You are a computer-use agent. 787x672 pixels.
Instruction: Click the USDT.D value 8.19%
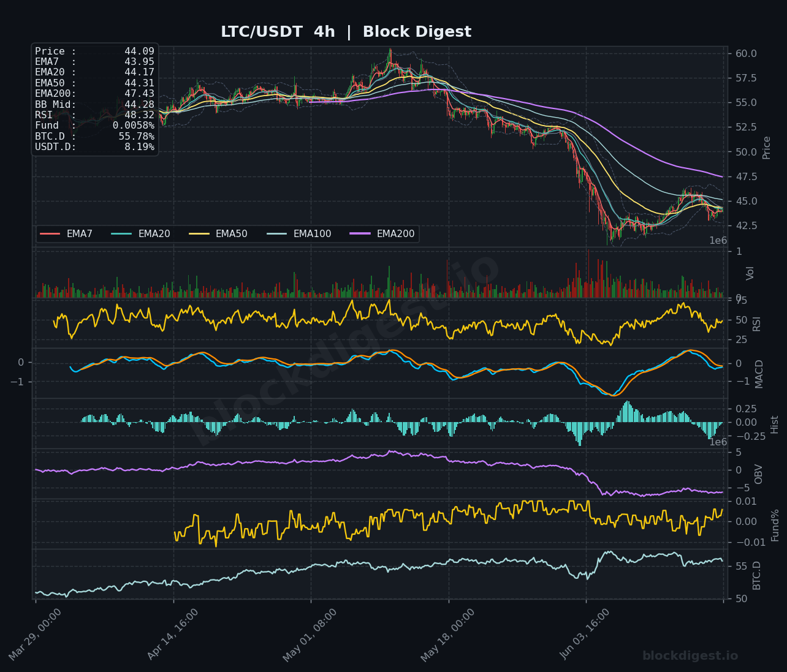coord(139,147)
